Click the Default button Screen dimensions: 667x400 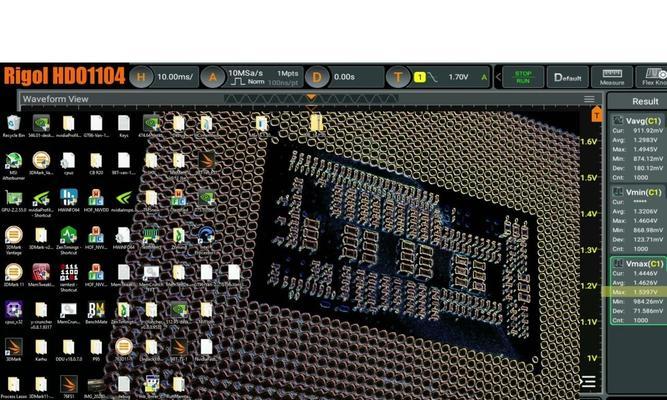[x=567, y=77]
